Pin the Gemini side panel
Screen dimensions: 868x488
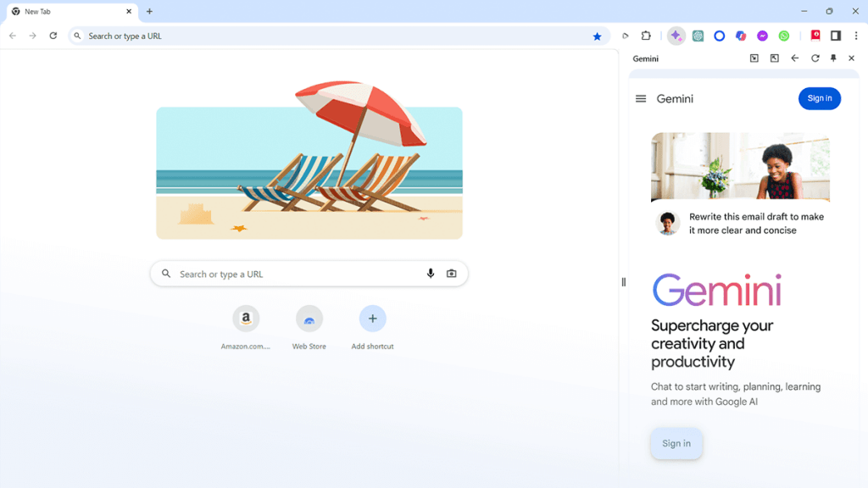[x=833, y=58]
